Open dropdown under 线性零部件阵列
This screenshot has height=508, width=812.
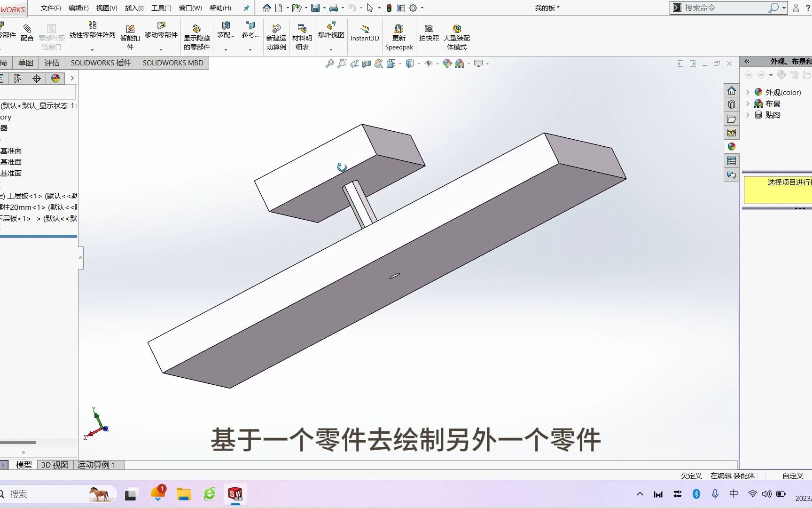point(92,50)
